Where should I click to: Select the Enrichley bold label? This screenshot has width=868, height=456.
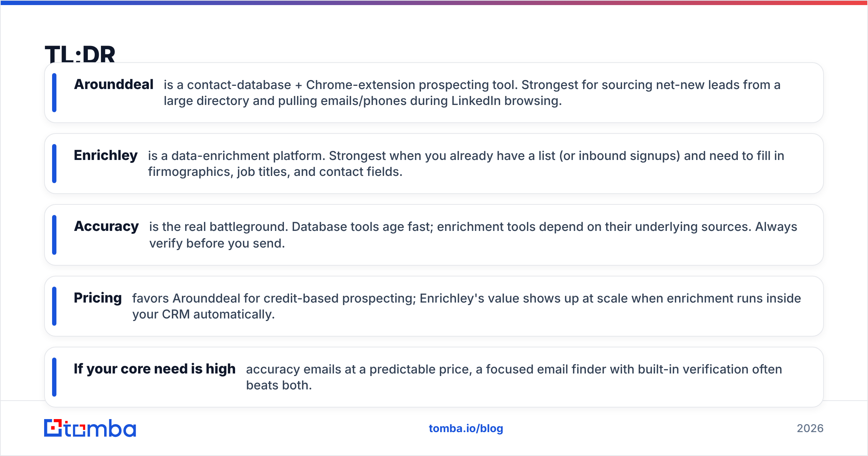pos(106,155)
